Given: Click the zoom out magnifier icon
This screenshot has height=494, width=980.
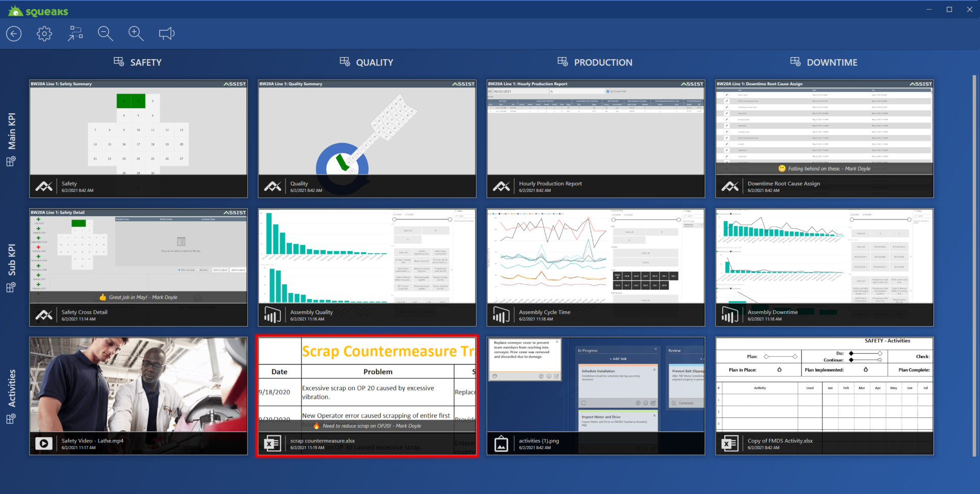Looking at the screenshot, I should (106, 33).
